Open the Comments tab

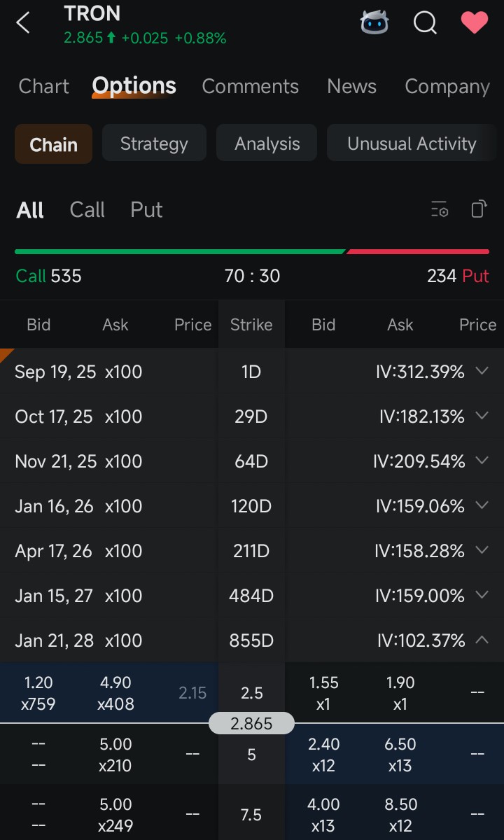click(250, 86)
